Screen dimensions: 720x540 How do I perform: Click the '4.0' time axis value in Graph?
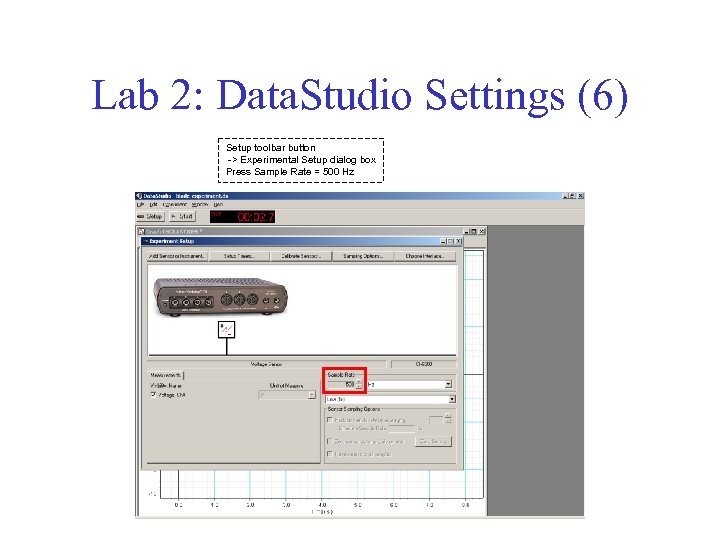(x=322, y=505)
